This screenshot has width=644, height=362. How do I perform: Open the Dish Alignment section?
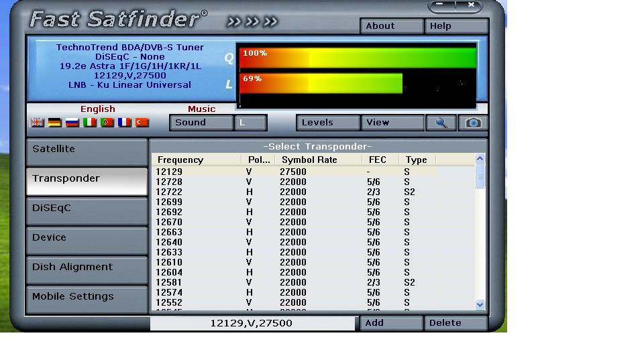tap(87, 270)
